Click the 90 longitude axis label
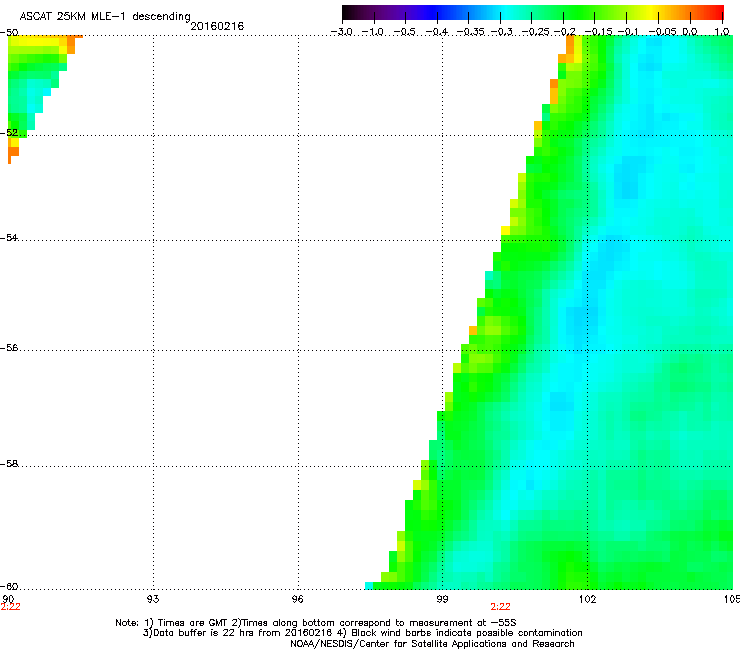The width and height of the screenshot is (740, 650). (8, 599)
